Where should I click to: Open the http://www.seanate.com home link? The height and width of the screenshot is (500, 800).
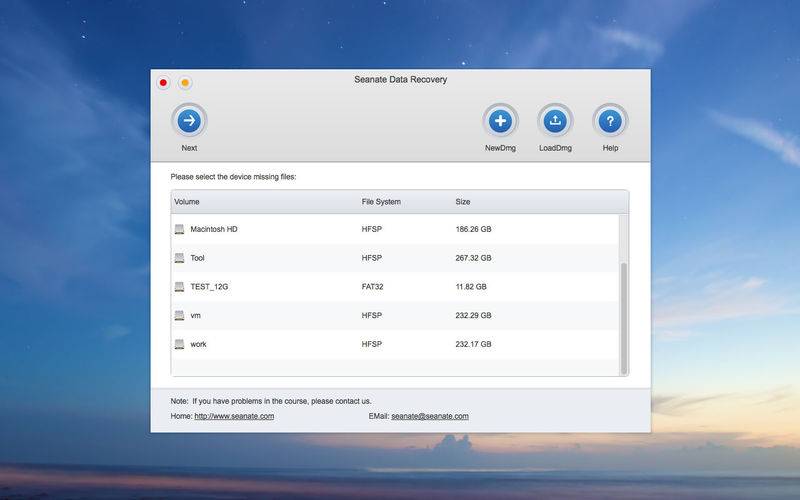(234, 416)
